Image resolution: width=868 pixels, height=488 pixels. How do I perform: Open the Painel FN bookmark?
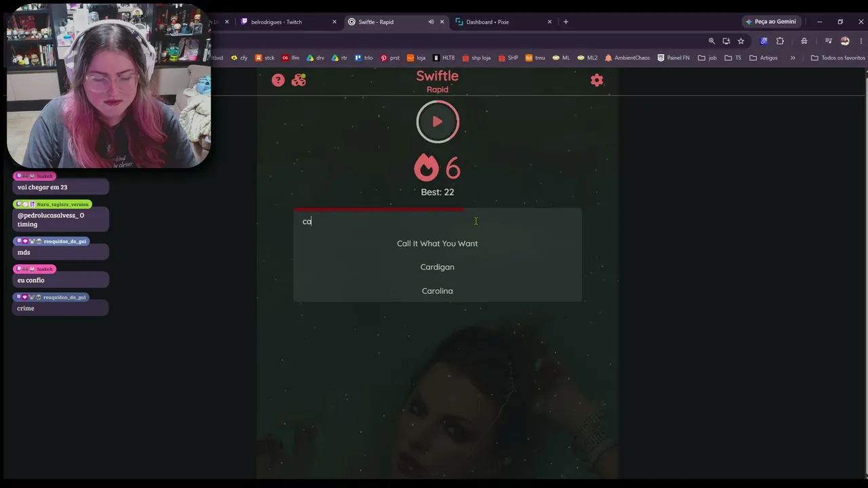click(673, 58)
